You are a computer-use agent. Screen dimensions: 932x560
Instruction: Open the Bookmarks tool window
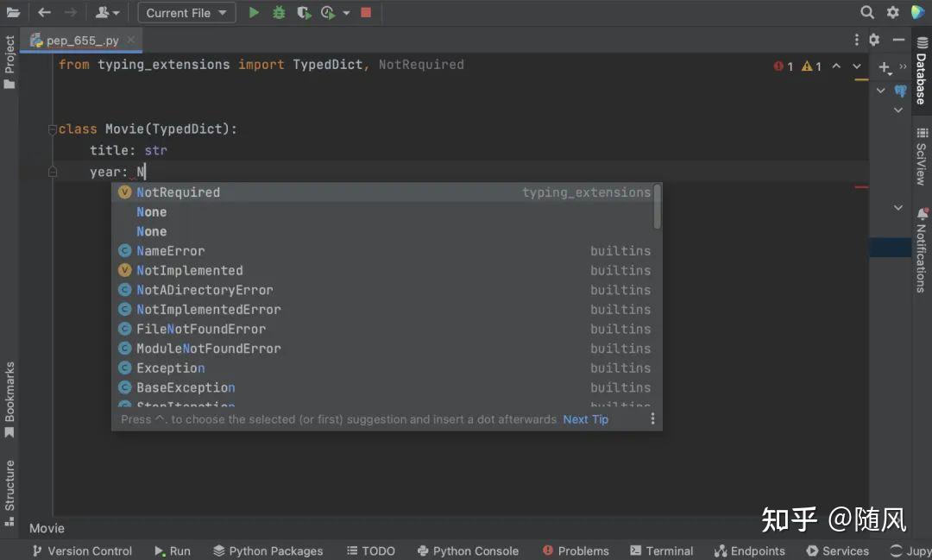pos(9,399)
